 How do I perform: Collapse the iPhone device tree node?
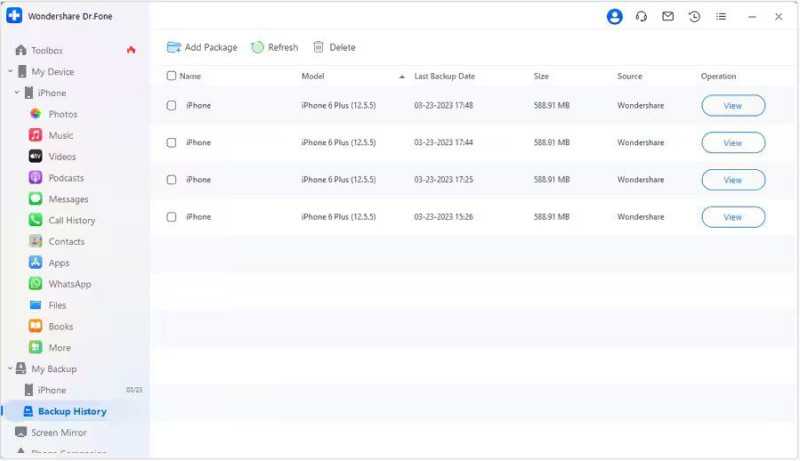coord(17,93)
